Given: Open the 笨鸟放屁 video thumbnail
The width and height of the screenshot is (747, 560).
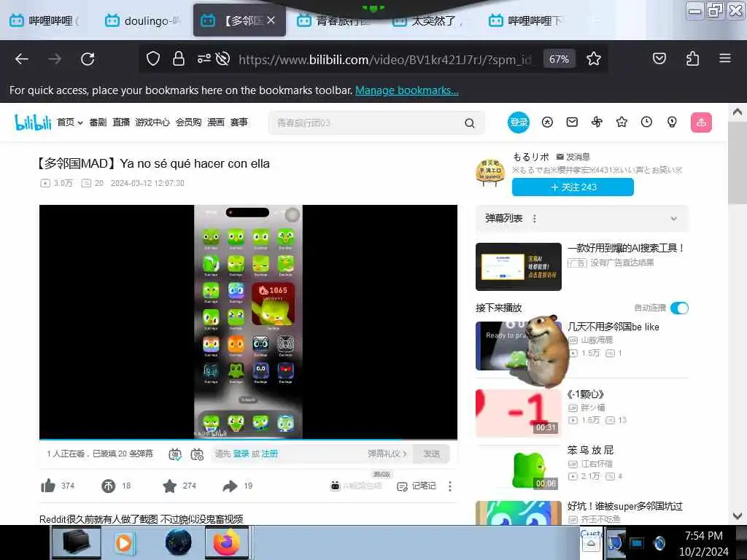Looking at the screenshot, I should [519, 469].
